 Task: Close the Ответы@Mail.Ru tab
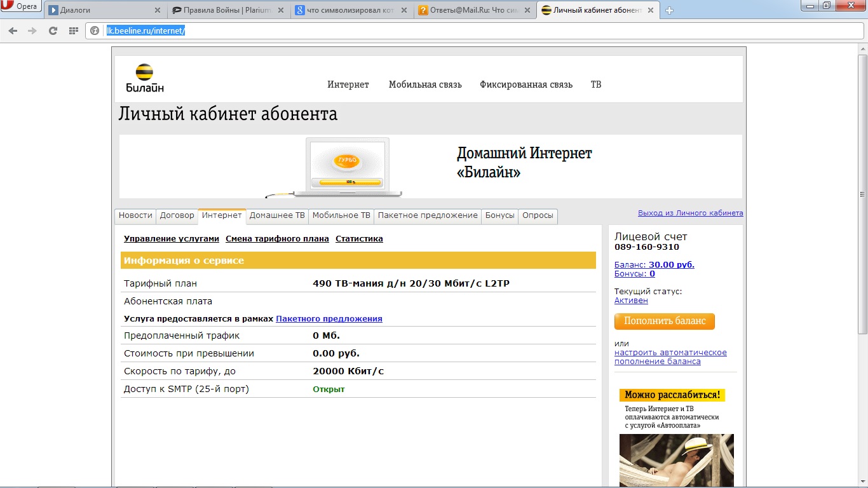527,10
